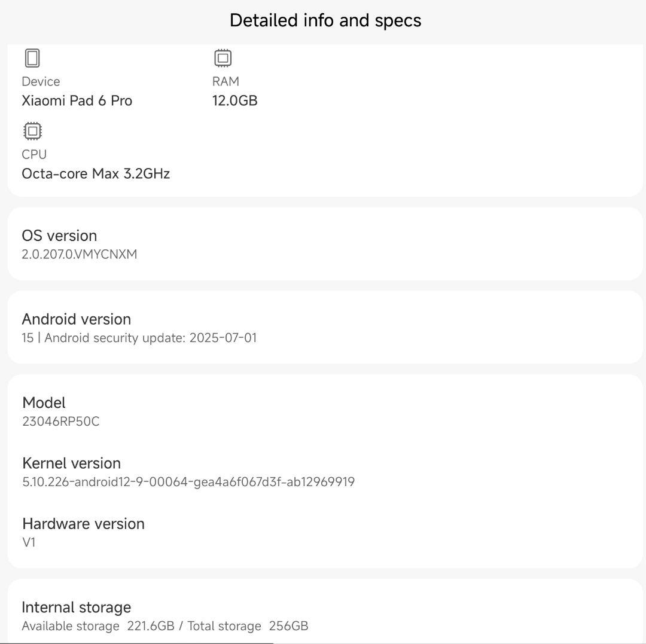
Task: Click the Device tablet icon
Action: coord(32,58)
